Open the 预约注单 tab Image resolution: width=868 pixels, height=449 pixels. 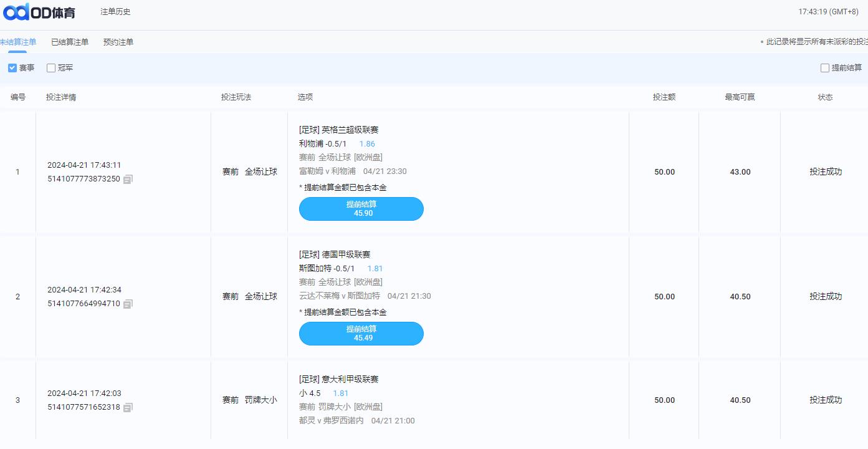118,42
